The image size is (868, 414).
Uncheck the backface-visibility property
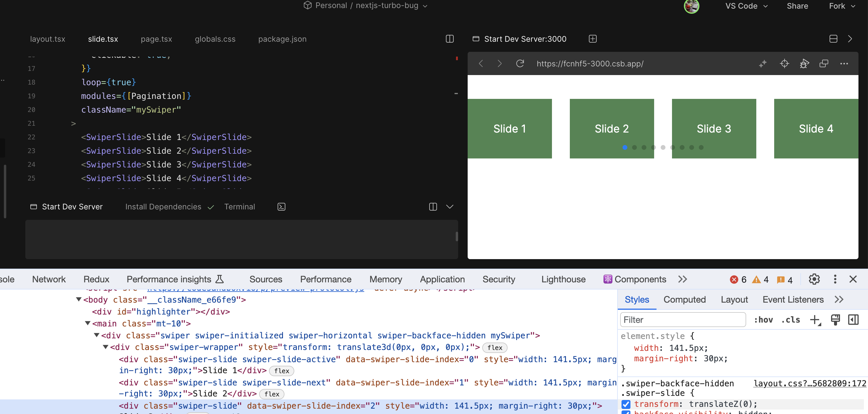point(626,413)
